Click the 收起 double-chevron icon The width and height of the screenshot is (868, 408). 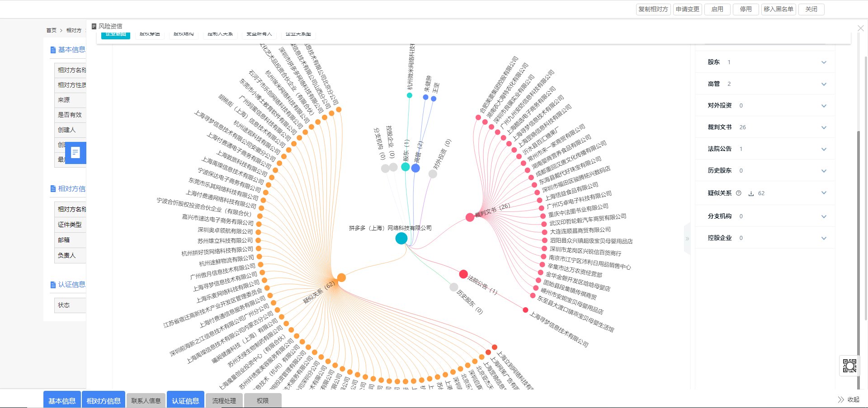(x=840, y=400)
